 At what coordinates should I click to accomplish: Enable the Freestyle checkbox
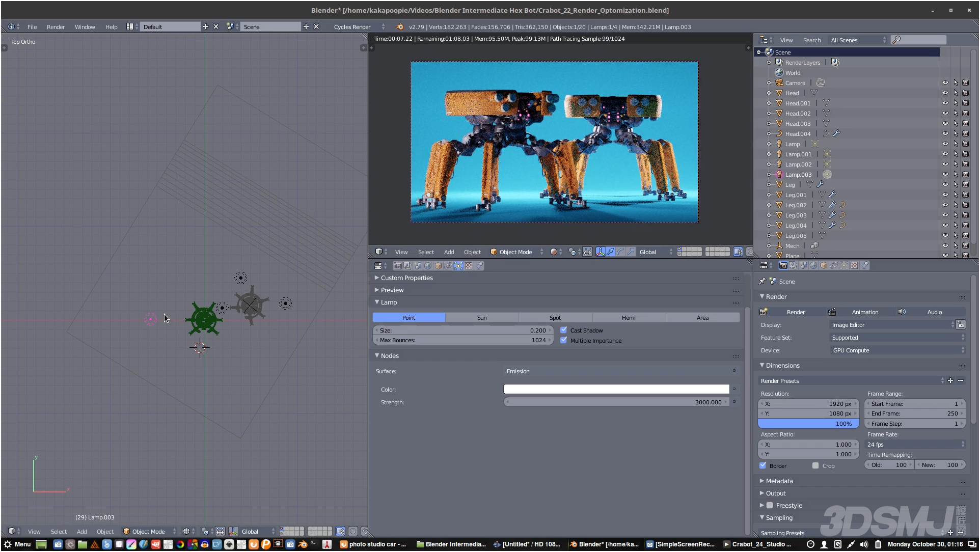tap(770, 506)
